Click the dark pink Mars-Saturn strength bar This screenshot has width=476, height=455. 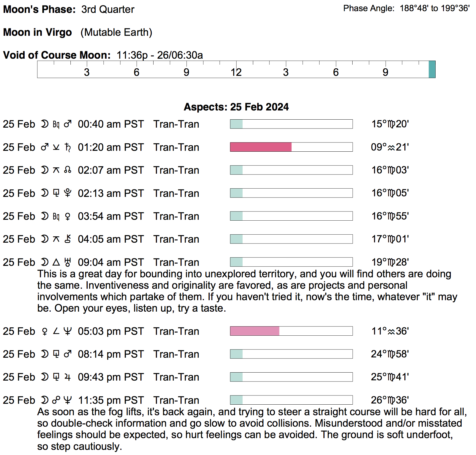click(261, 147)
